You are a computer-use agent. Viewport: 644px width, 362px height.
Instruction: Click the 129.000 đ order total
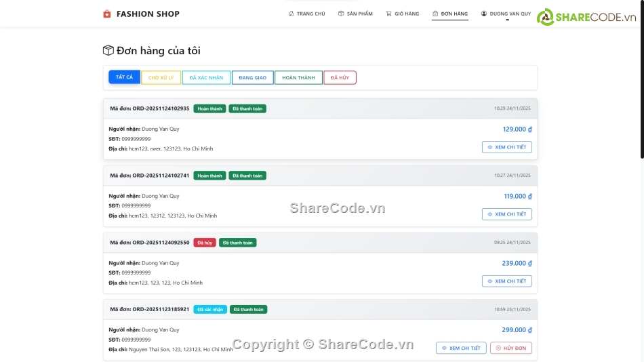point(517,129)
